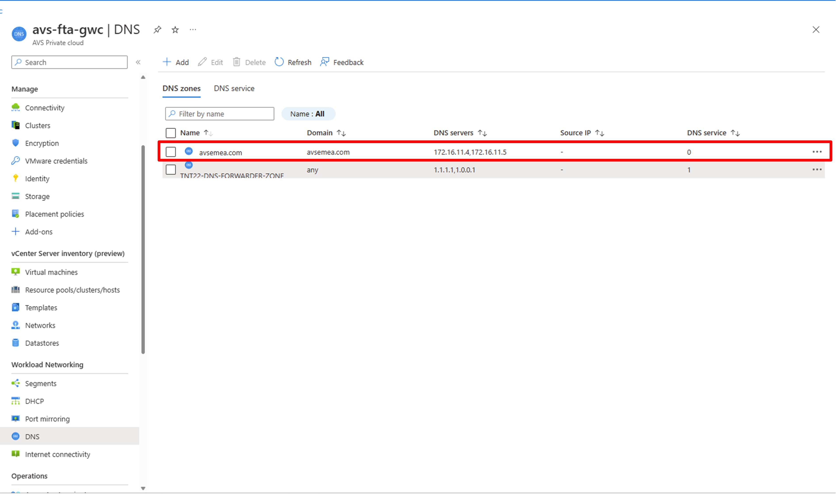Open the DNS zones tab
Screen dimensions: 836x504
coord(182,88)
